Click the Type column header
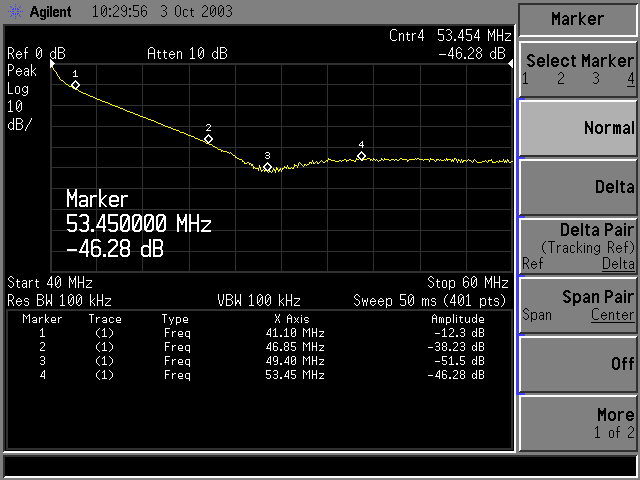This screenshot has width=640, height=480. 175,319
